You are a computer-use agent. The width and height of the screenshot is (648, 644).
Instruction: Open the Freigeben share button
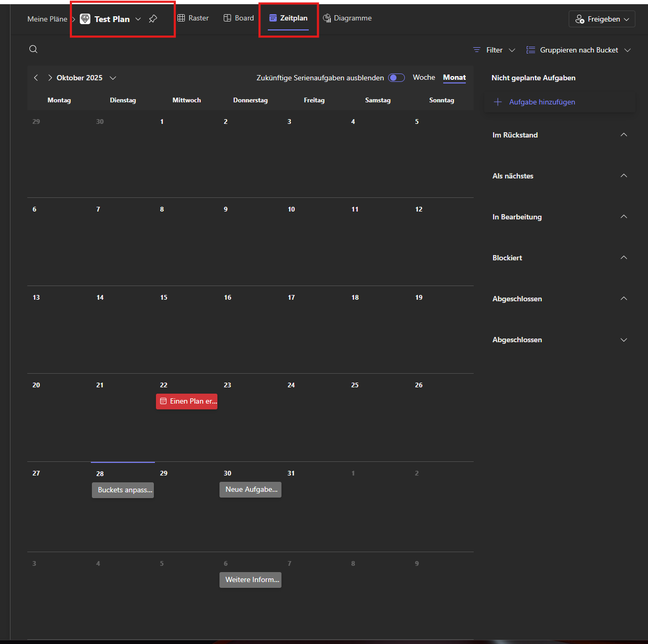click(602, 19)
